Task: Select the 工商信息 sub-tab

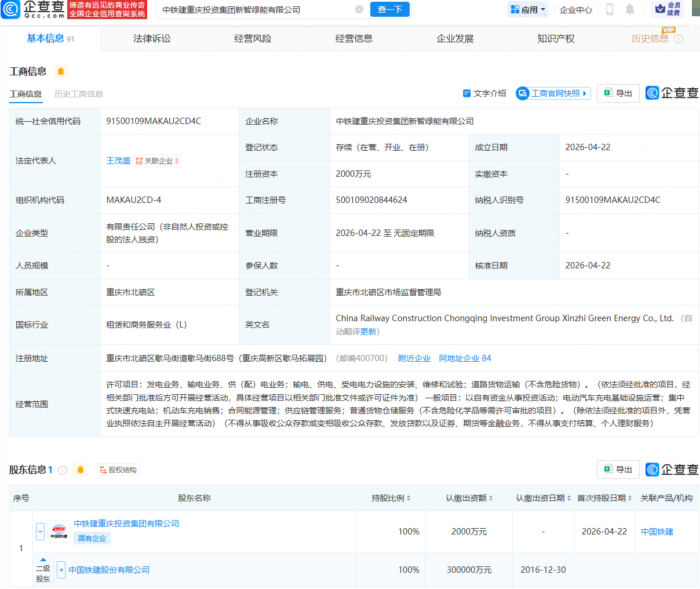Action: point(25,94)
